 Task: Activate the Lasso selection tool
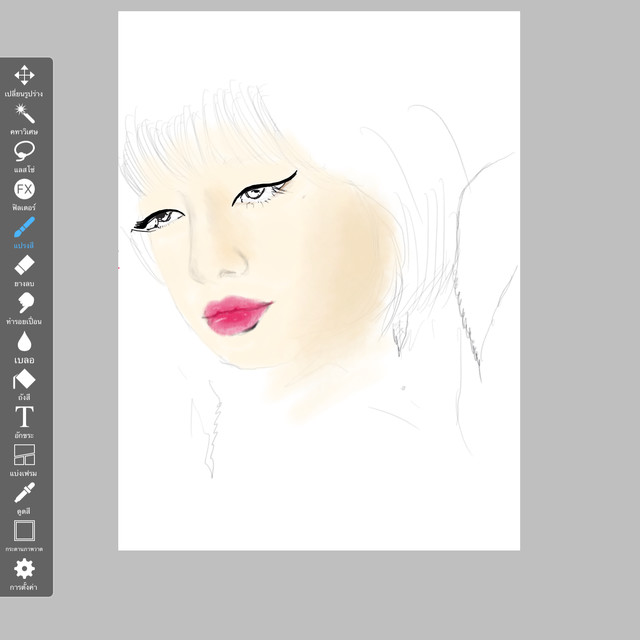(25, 151)
